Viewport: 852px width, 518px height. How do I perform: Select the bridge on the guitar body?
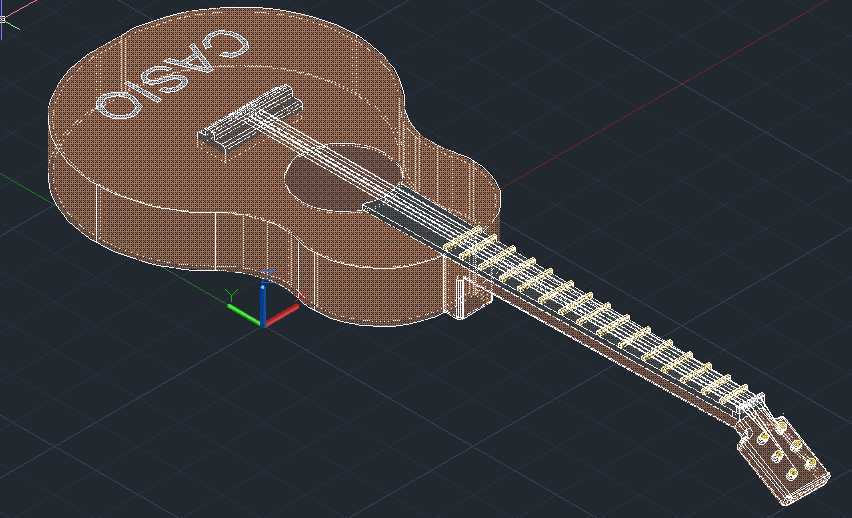250,120
